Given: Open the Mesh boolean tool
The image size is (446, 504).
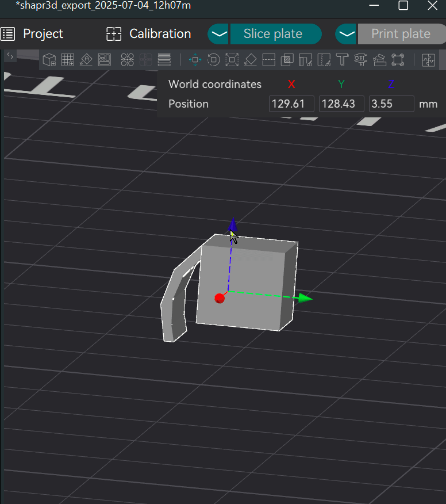Looking at the screenshot, I should point(287,60).
